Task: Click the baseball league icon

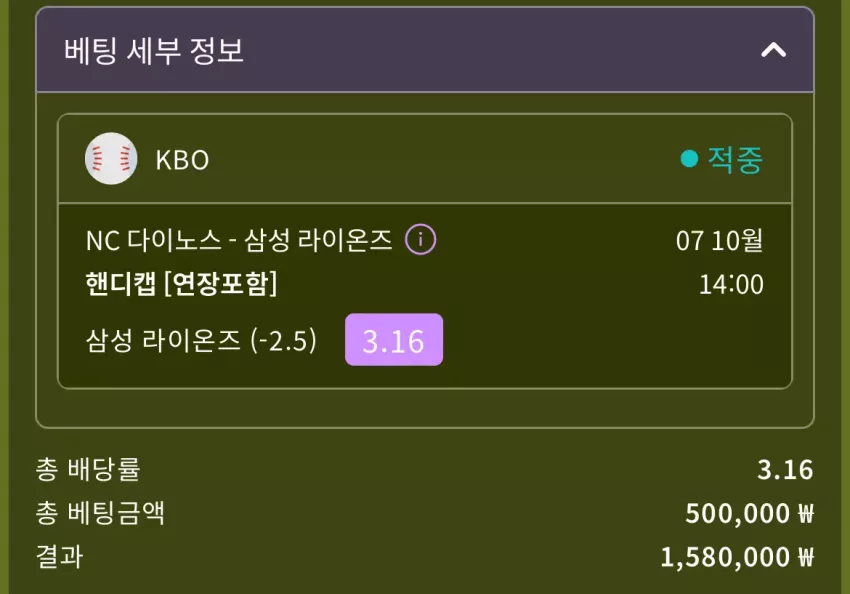Action: point(111,159)
